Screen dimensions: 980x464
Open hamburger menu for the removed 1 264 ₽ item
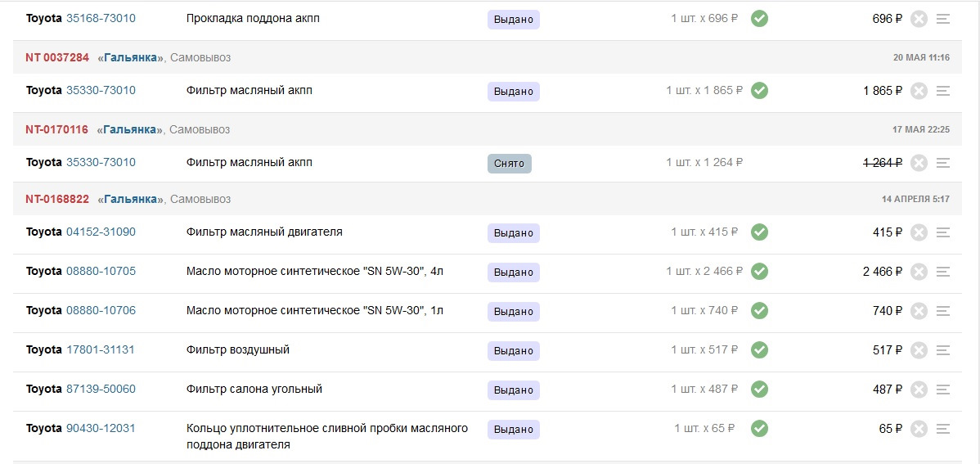(x=942, y=163)
